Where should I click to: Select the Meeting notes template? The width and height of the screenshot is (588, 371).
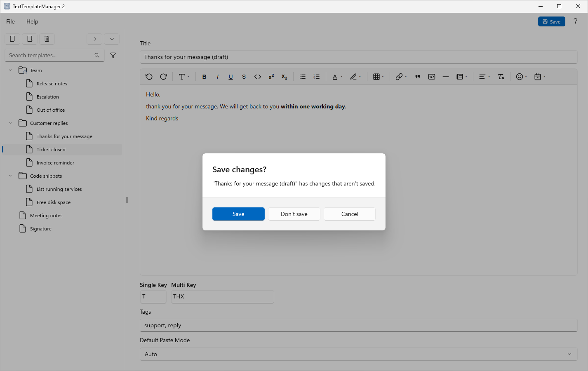point(62,216)
